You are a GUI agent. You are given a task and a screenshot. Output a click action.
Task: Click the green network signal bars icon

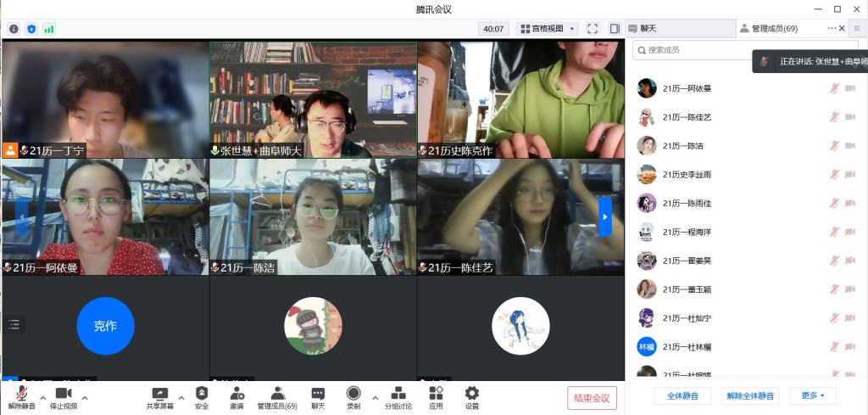[x=49, y=29]
